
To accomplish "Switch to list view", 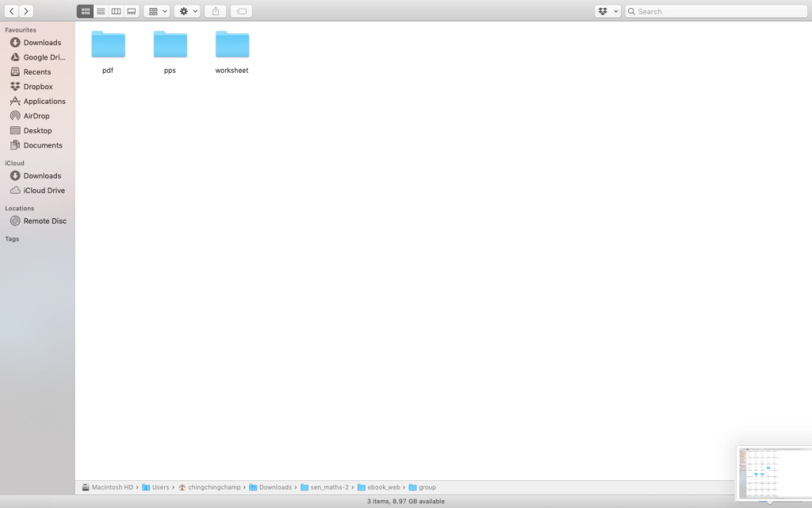I will click(x=101, y=11).
